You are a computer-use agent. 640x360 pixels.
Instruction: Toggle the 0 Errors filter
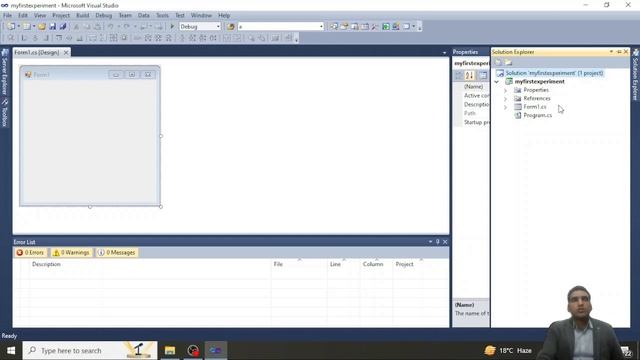click(30, 253)
